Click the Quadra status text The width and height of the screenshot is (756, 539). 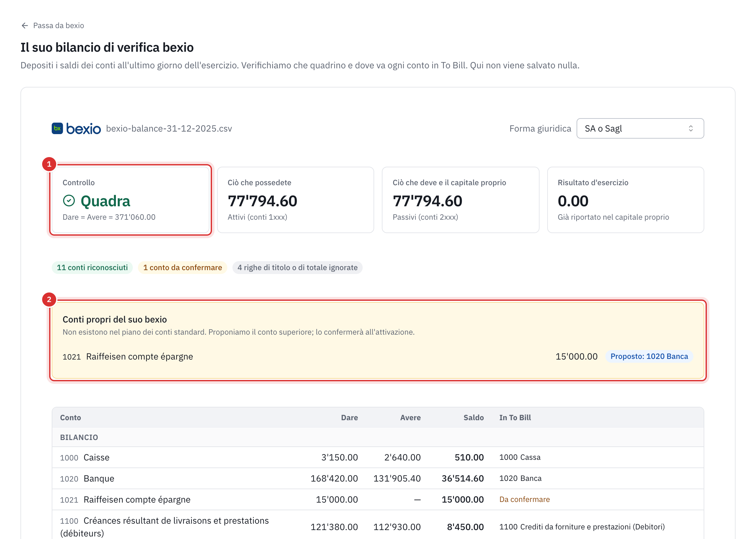coord(105,201)
